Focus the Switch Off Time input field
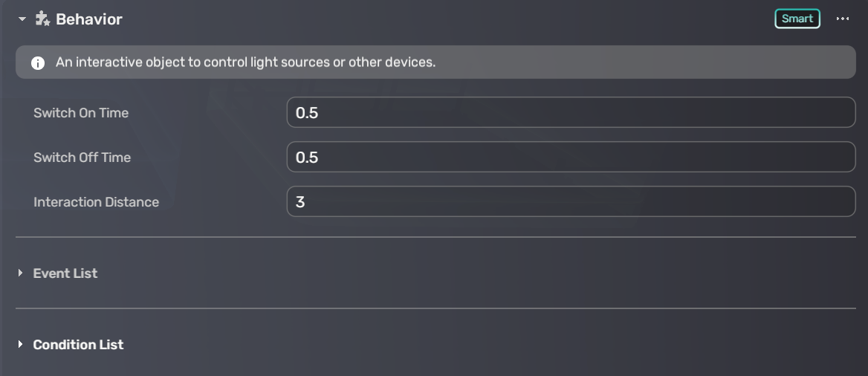This screenshot has height=376, width=868. click(x=570, y=158)
